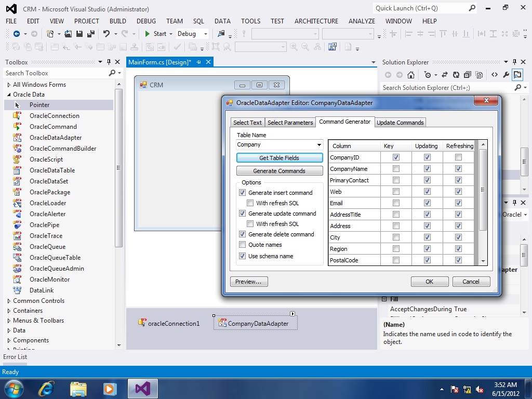Cancel the OracleDataAdapter Editor dialog
Viewport: 532px width, 399px height.
coord(471,282)
